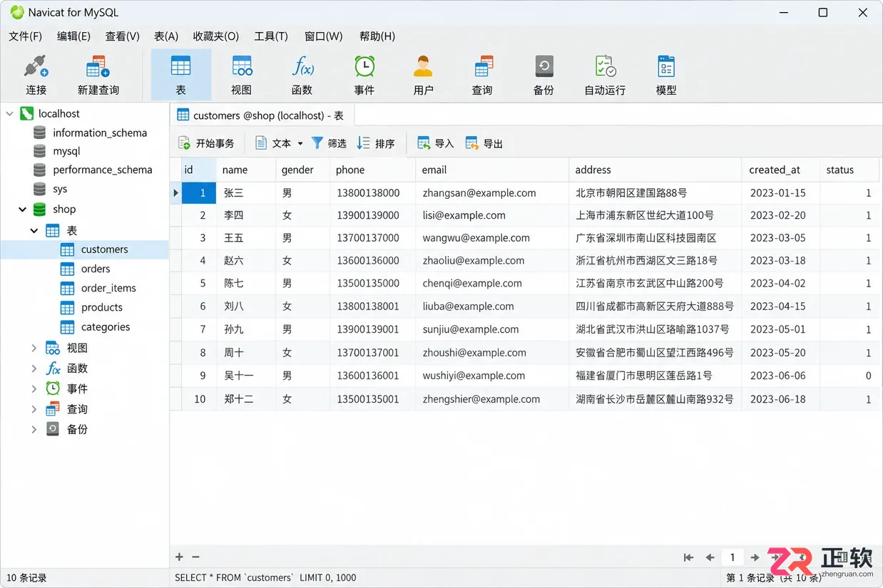The image size is (883, 588).
Task: Open the 用户 (User) toolbar icon
Action: 424,74
